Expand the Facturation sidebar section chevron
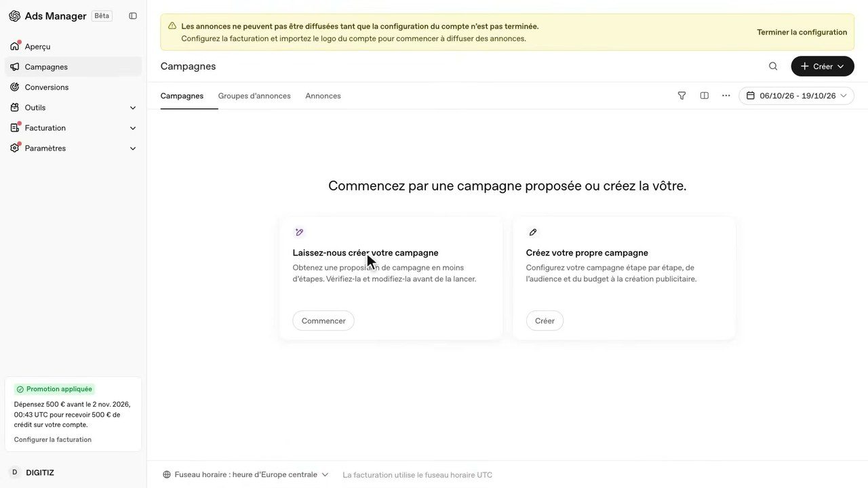This screenshot has height=488, width=868. tap(133, 127)
